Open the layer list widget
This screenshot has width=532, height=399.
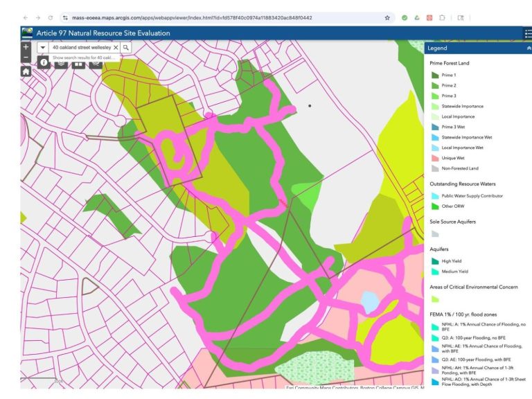point(61,62)
